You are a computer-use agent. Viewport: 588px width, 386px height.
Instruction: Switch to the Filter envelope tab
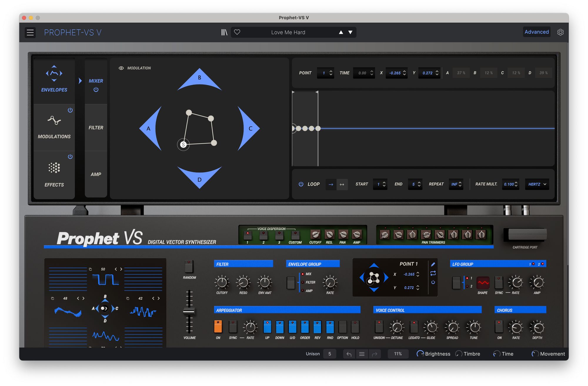click(x=96, y=128)
